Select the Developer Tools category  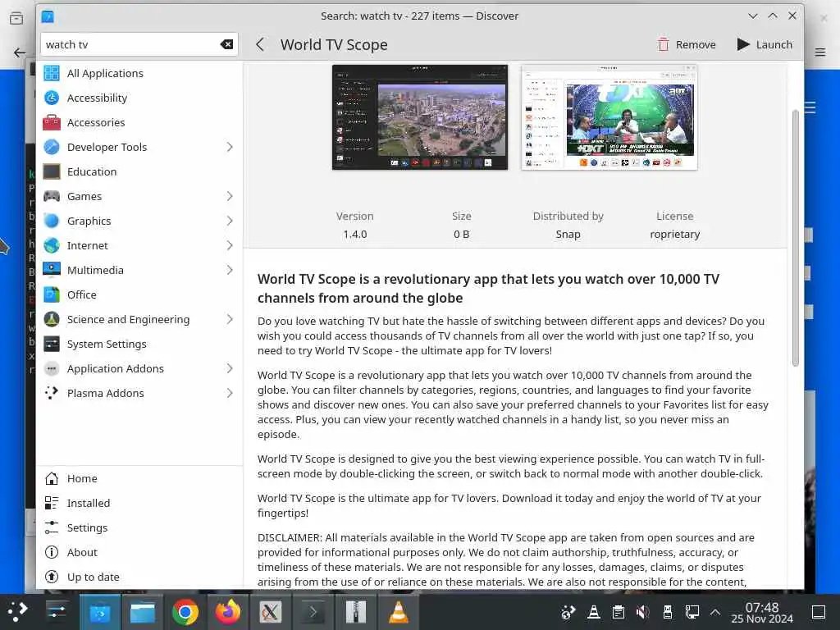(x=139, y=147)
